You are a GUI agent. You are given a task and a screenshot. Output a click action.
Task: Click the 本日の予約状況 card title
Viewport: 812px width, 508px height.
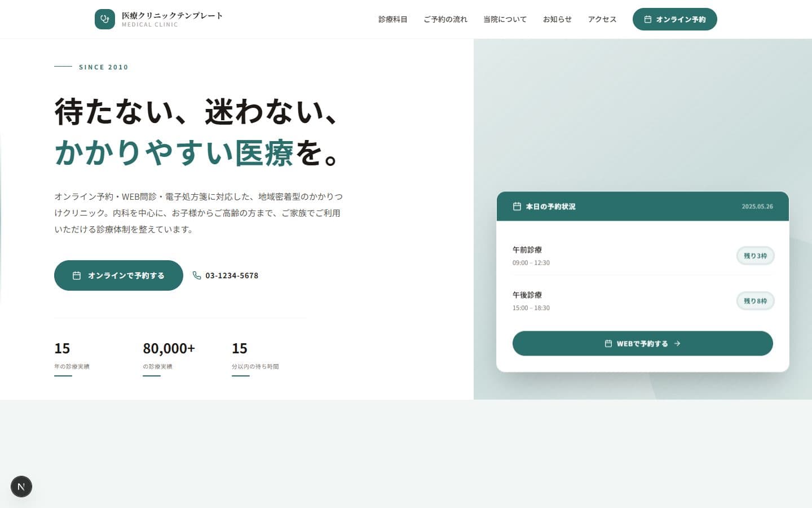click(x=551, y=207)
